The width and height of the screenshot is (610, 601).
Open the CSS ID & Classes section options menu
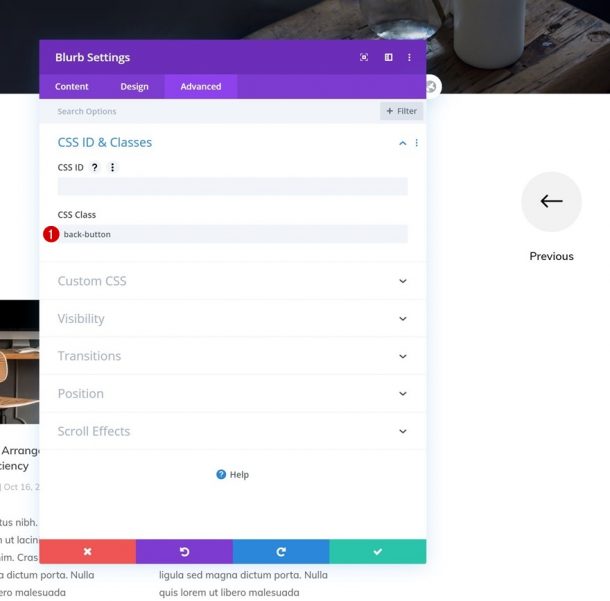point(417,143)
